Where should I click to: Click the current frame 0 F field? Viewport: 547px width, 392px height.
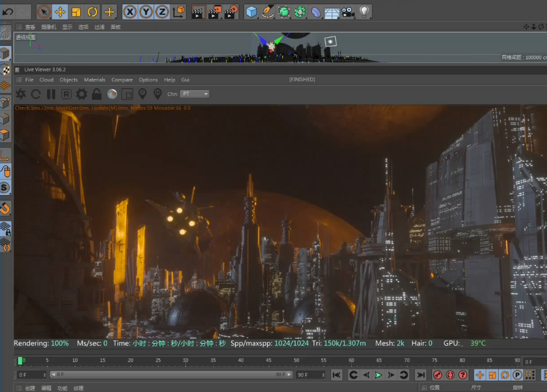[x=32, y=375]
